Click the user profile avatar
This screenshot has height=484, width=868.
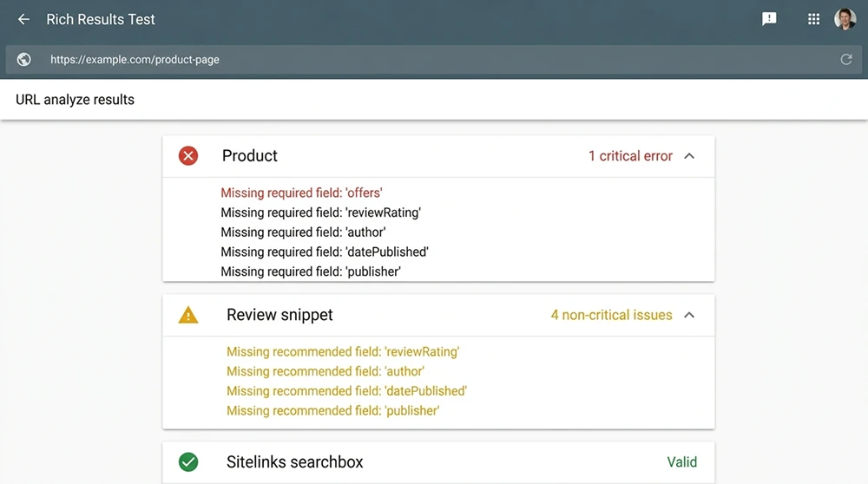point(845,19)
